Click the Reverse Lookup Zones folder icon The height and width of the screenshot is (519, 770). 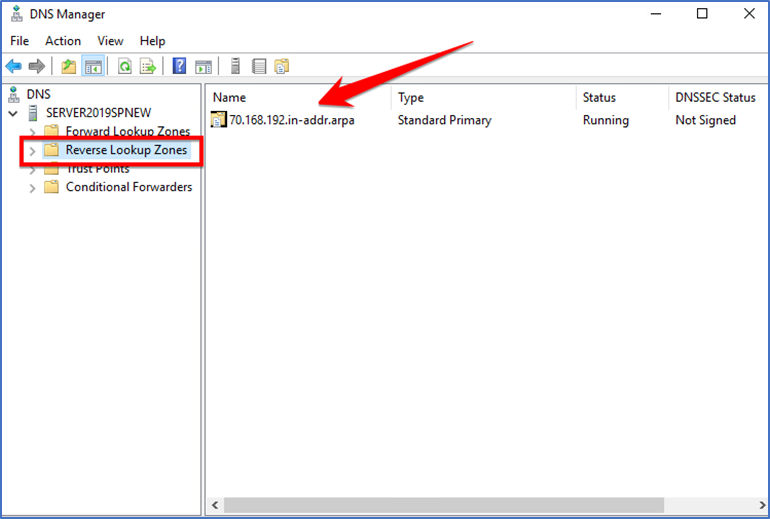click(51, 150)
